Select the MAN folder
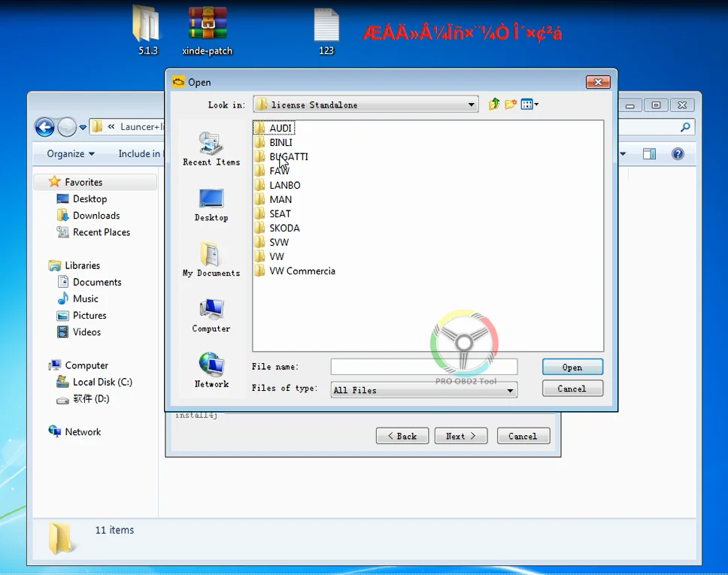This screenshot has height=575, width=728. click(274, 199)
